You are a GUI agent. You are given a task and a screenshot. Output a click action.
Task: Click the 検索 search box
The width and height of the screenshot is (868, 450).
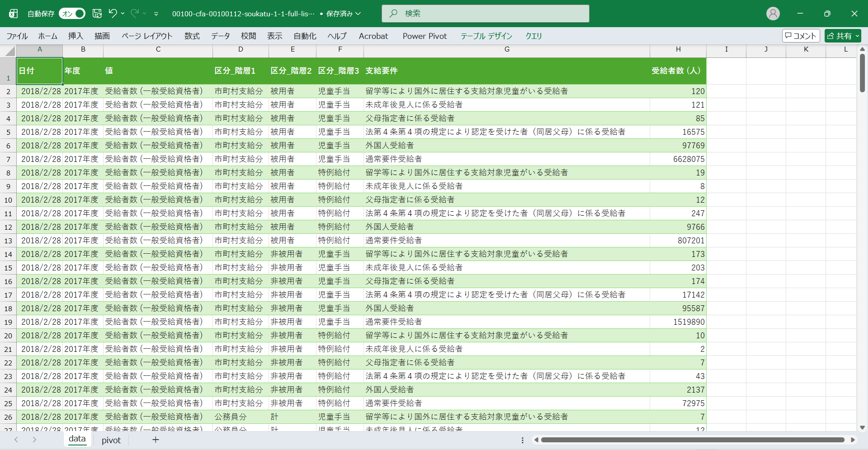[x=485, y=14]
